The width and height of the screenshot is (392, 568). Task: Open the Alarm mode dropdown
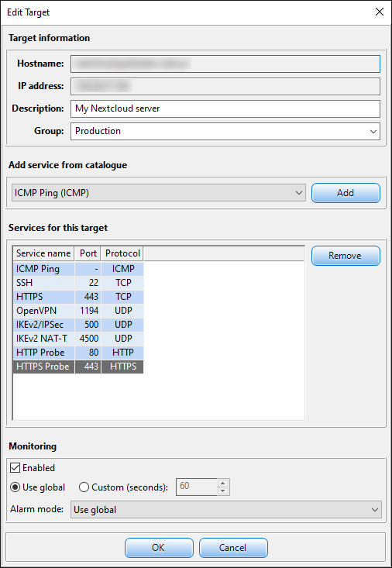click(225, 510)
